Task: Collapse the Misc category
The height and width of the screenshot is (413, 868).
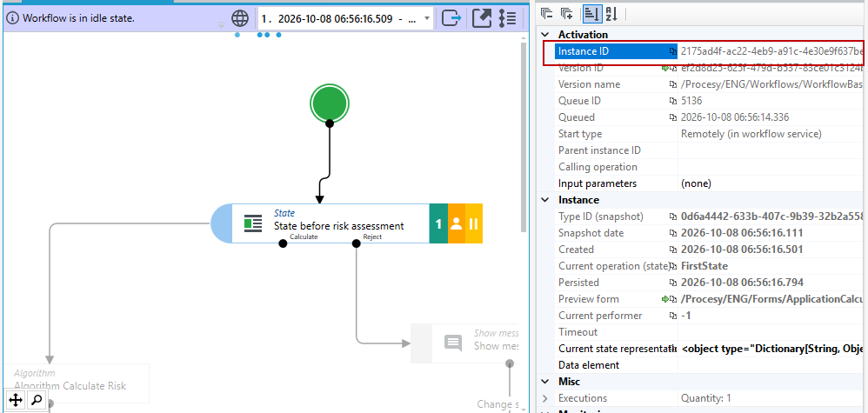Action: [546, 382]
